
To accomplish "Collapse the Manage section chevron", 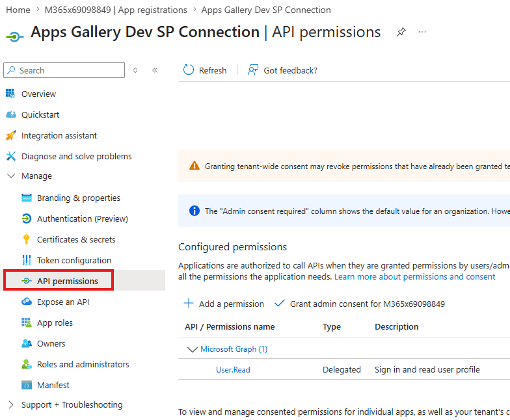I will pos(11,176).
